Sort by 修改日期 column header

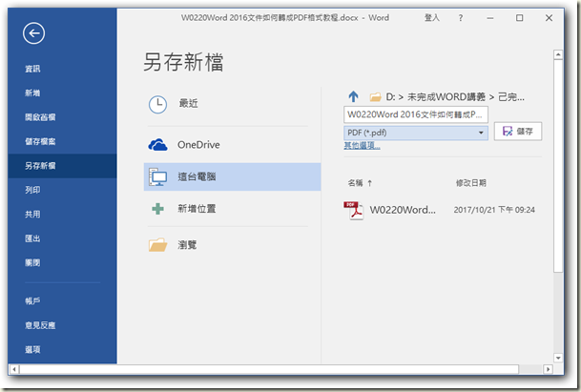(x=471, y=183)
